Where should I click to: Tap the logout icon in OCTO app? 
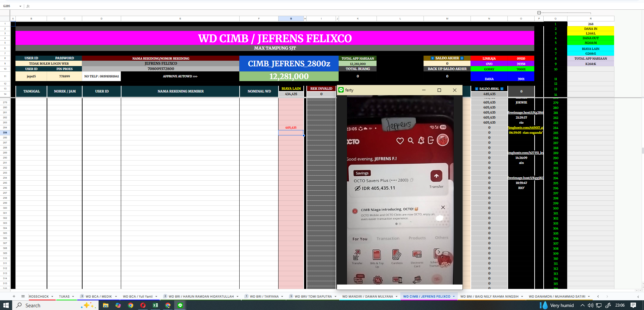(x=431, y=140)
